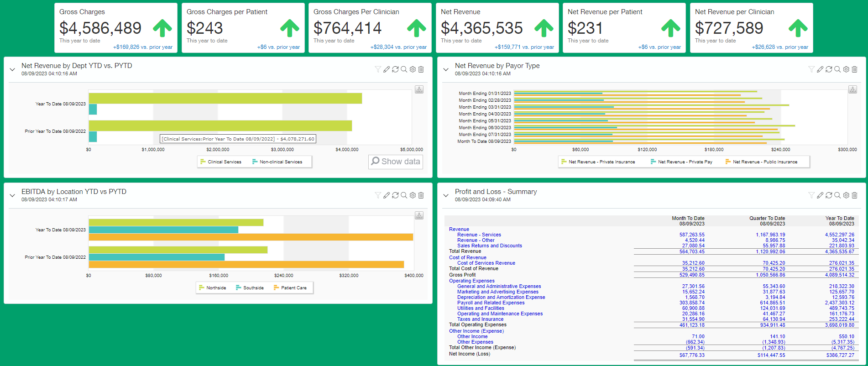Download the Net Revenue by Dept chart
The image size is (868, 366).
[x=419, y=89]
